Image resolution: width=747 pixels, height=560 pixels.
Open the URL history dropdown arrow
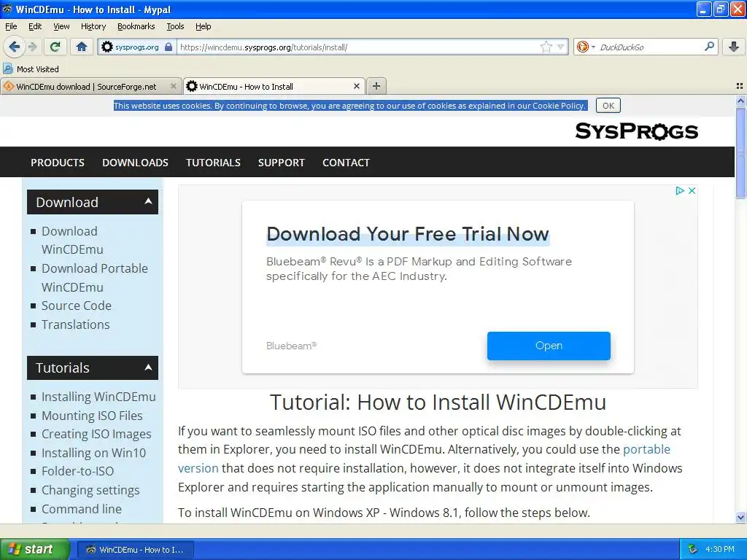(561, 47)
